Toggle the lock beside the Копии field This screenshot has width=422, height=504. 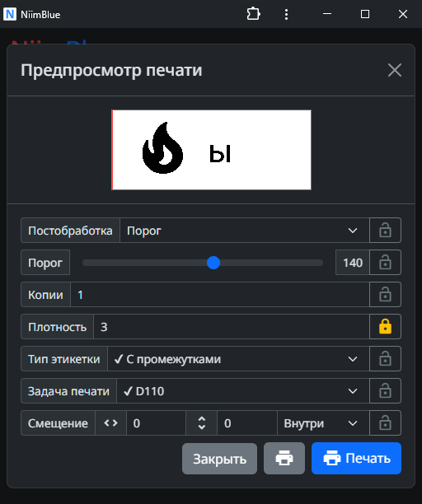(385, 295)
